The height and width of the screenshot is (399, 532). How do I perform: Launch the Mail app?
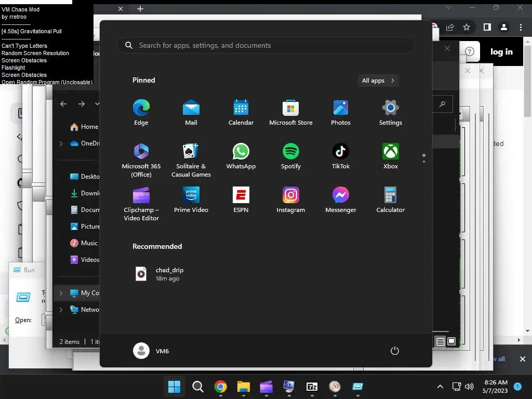[191, 113]
